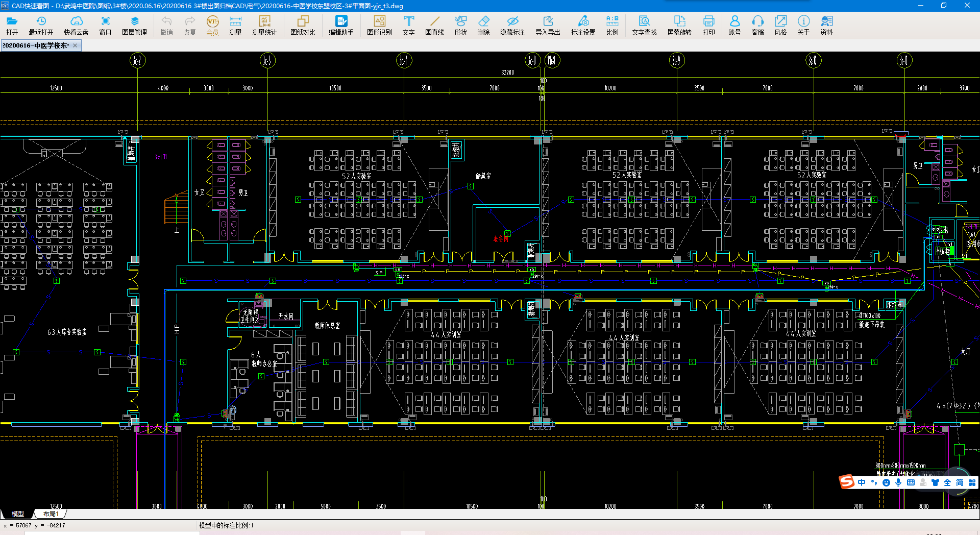
Task: Open text search (文字查找)
Action: coord(644,26)
